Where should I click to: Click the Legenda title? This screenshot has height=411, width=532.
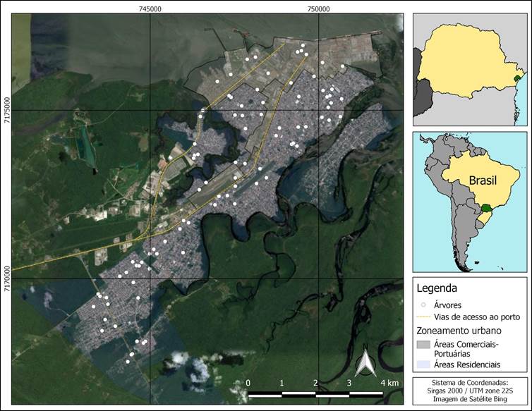coord(437,288)
